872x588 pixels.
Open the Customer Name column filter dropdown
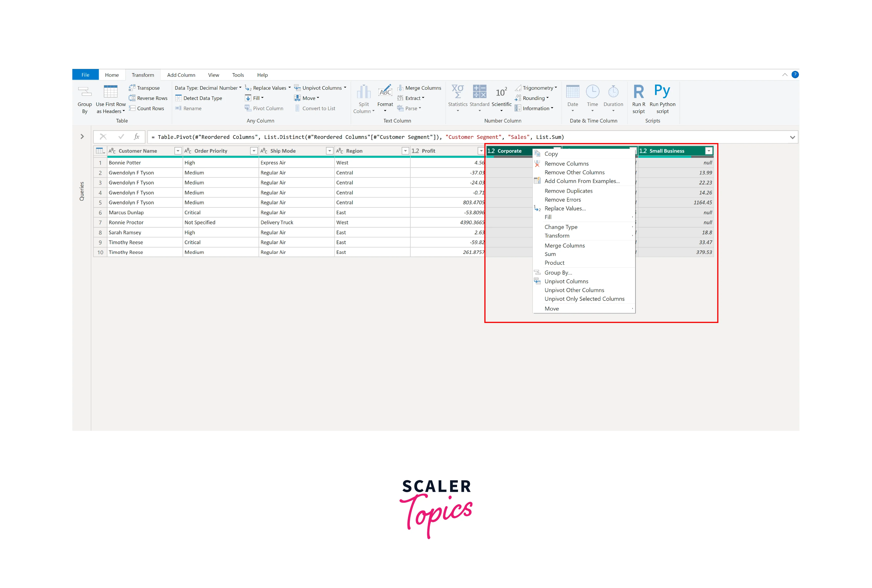178,151
